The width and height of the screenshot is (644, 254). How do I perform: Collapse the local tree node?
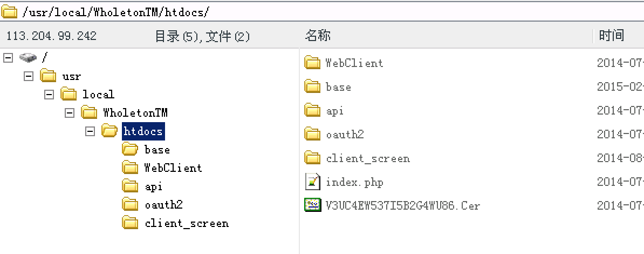tap(49, 94)
